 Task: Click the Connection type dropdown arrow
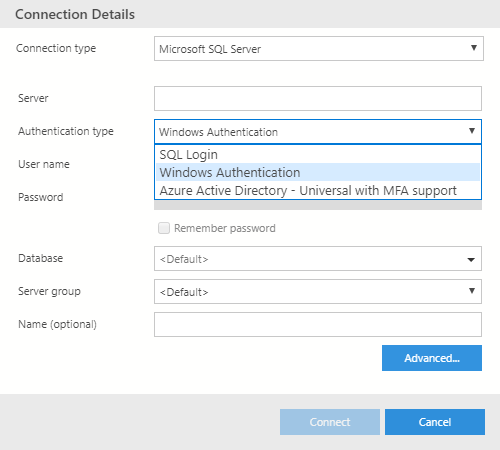(473, 48)
